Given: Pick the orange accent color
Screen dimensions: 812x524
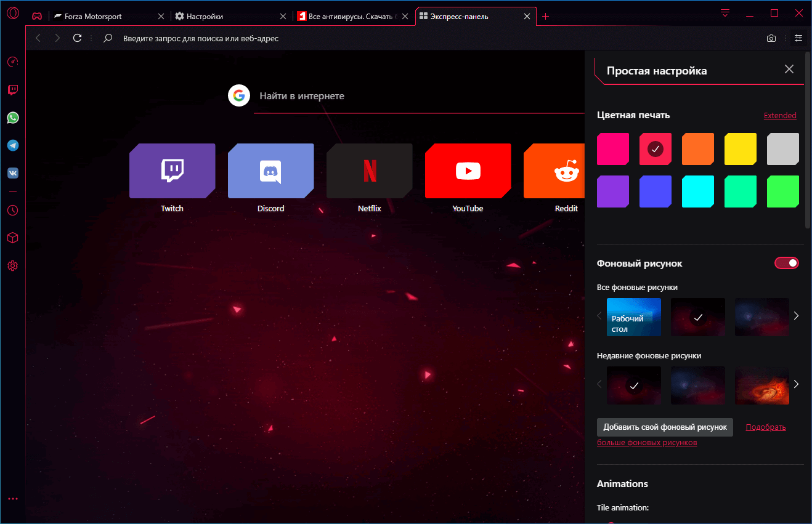Looking at the screenshot, I should tap(698, 149).
